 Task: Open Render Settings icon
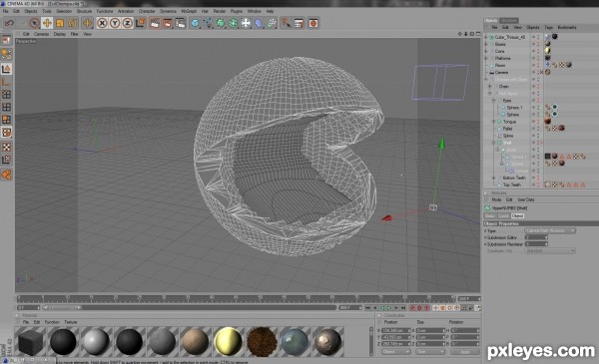[181, 23]
